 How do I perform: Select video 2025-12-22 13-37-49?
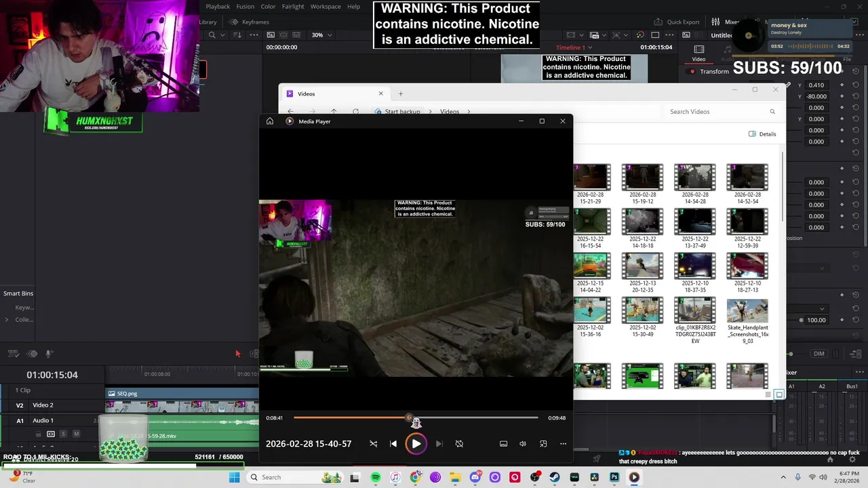point(695,228)
